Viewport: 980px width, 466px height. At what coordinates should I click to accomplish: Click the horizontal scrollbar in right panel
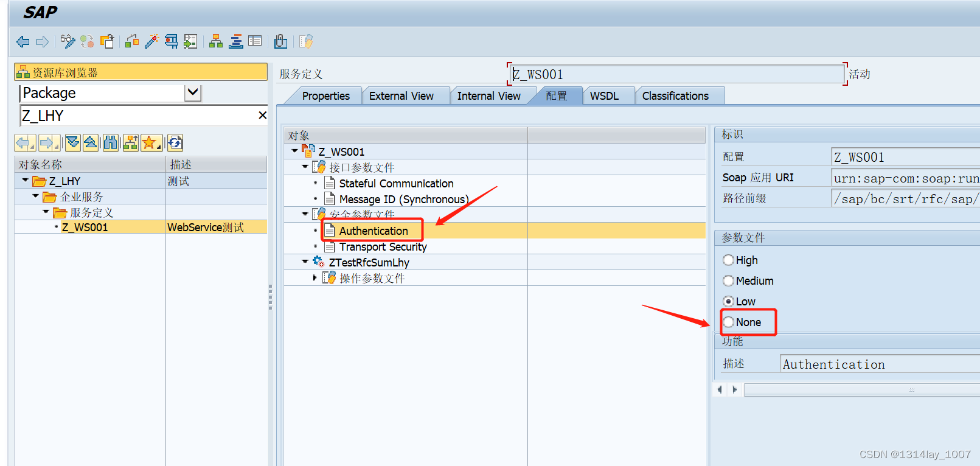[x=861, y=389]
